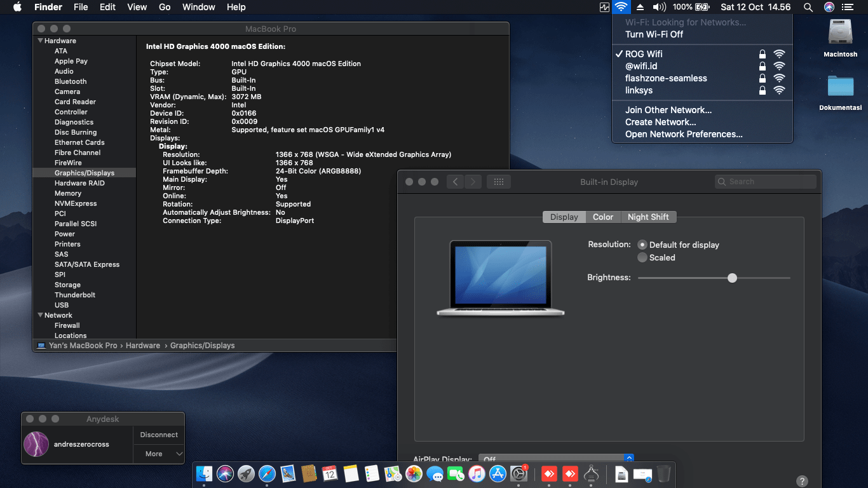Disconnect the AnyDesk session with andreszerocross
This screenshot has height=488, width=868.
(x=158, y=435)
